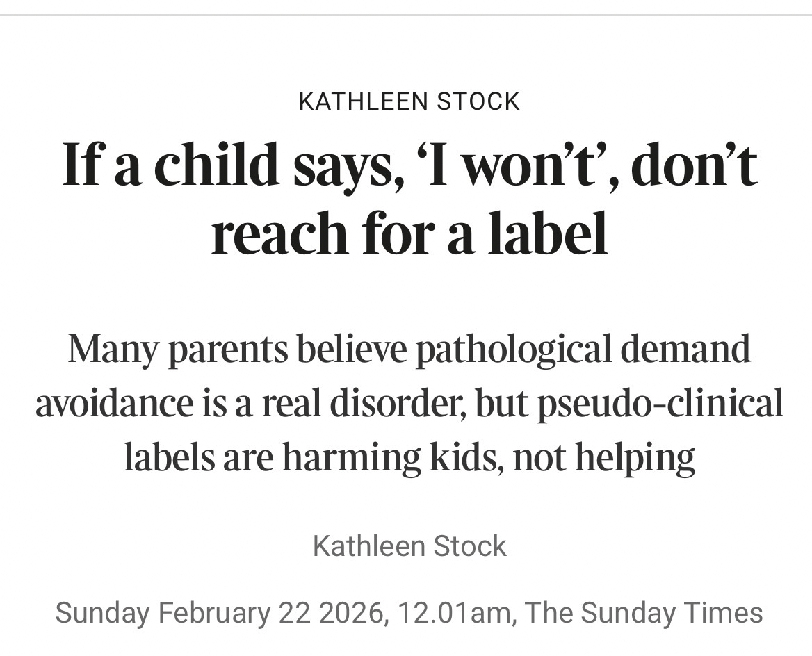Click the horizontal divider line at top
The image size is (812, 656).
[x=406, y=15]
